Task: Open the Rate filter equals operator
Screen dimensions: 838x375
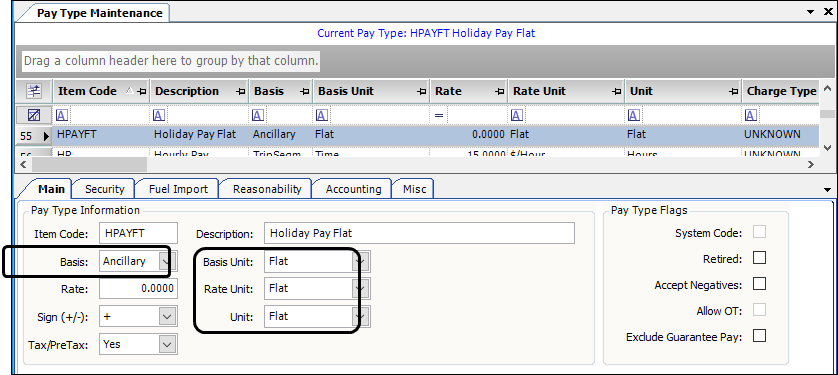Action: click(439, 115)
